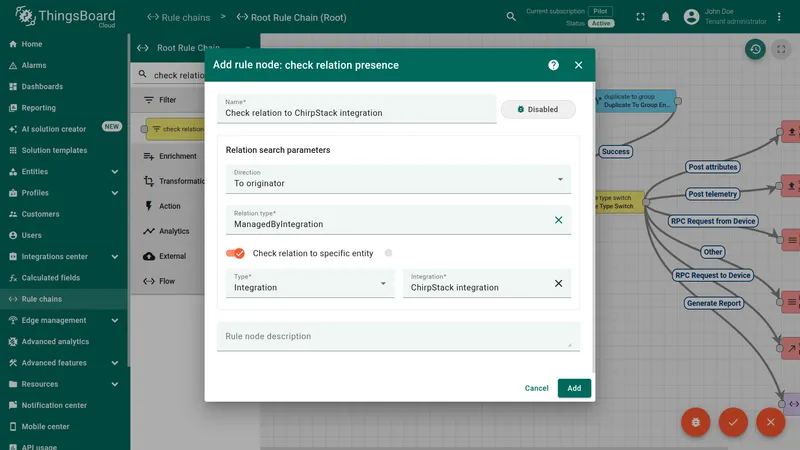Screen dimensions: 800x450
Task: Cancel the add rule node dialog
Action: (536, 388)
